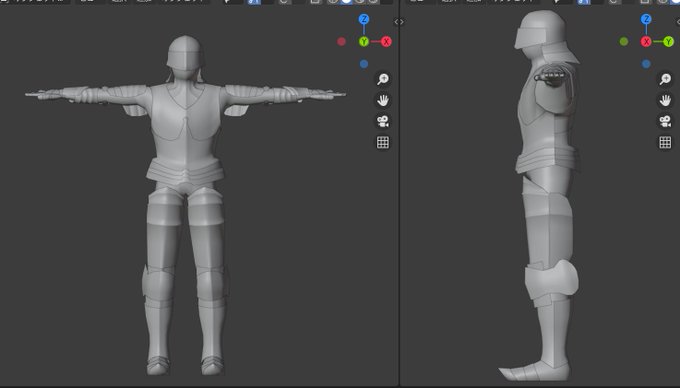
Task: Click pan hand button in side viewport
Action: coord(665,100)
